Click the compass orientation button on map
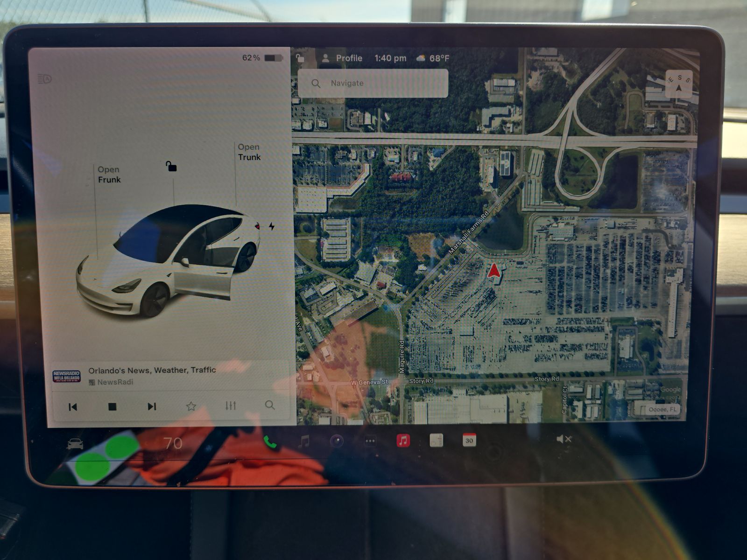This screenshot has width=747, height=560. pos(679,84)
